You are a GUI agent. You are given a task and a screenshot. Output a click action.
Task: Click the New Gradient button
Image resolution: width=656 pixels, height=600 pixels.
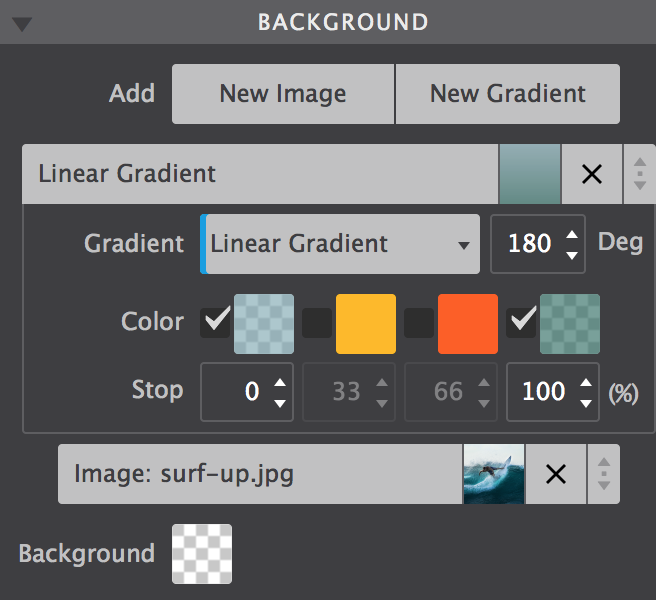point(508,94)
